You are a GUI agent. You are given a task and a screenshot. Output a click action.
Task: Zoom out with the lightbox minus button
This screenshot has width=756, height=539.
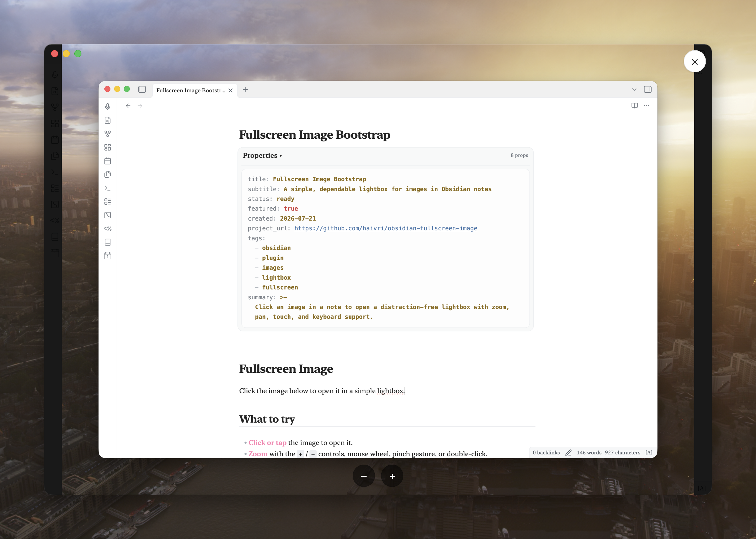pos(364,476)
